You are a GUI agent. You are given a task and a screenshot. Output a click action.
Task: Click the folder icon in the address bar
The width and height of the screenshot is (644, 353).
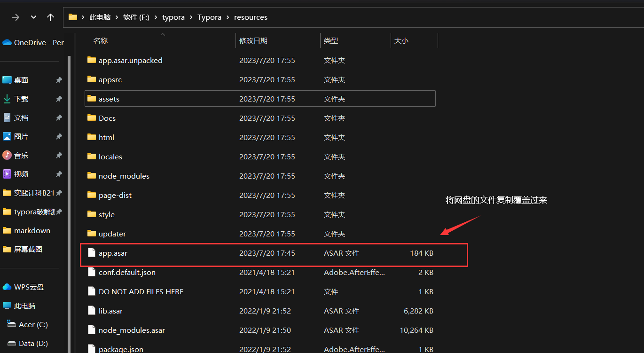point(73,17)
